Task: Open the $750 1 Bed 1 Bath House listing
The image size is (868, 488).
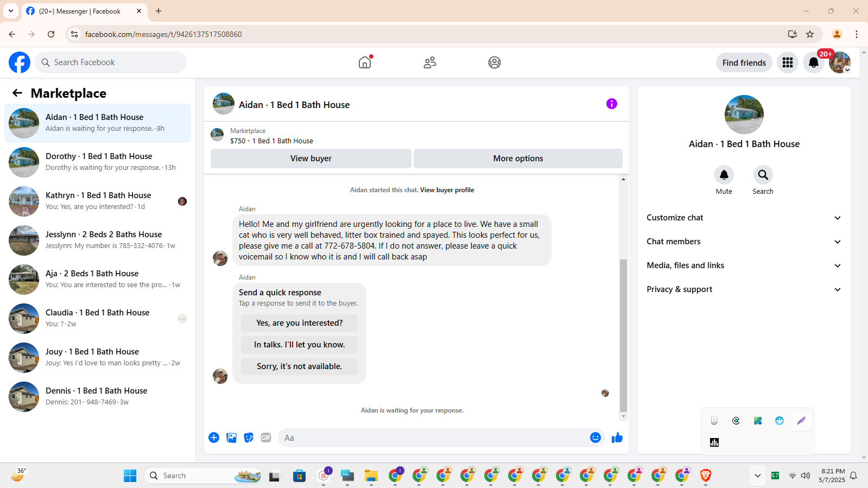Action: point(271,141)
